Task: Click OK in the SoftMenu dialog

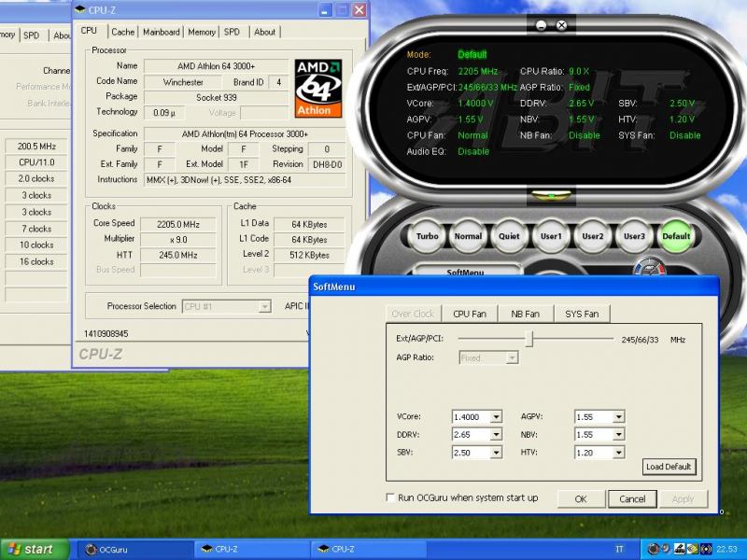Action: click(581, 499)
